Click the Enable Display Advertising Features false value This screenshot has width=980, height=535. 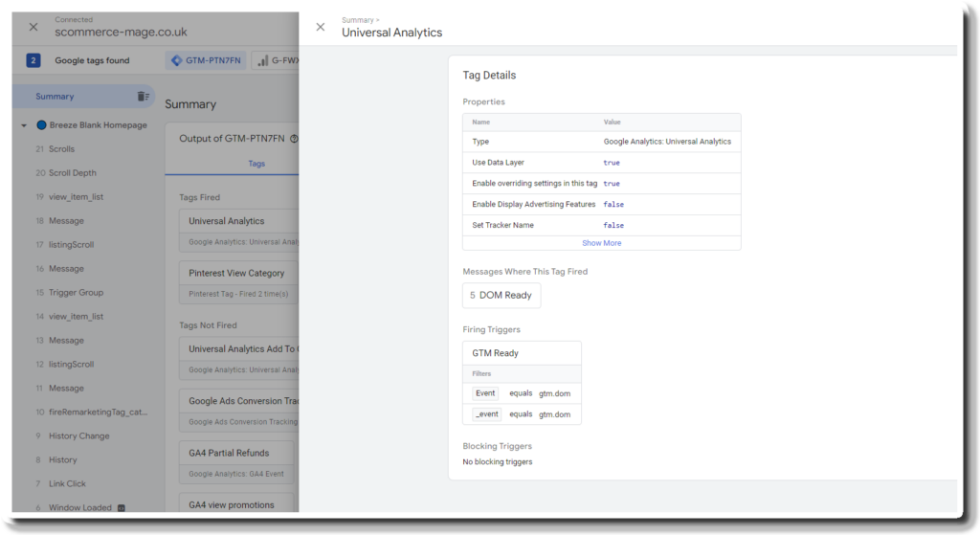pos(613,205)
